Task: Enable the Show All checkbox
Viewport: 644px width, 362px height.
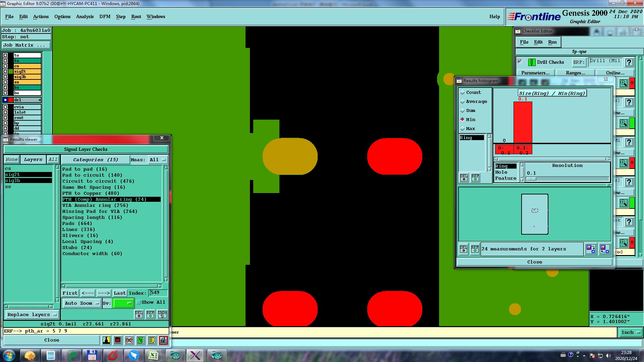Action: point(139,302)
